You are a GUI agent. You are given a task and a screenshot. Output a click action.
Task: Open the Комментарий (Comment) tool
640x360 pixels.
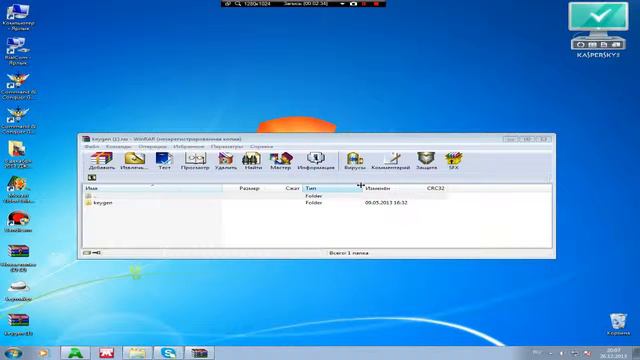[x=391, y=161]
